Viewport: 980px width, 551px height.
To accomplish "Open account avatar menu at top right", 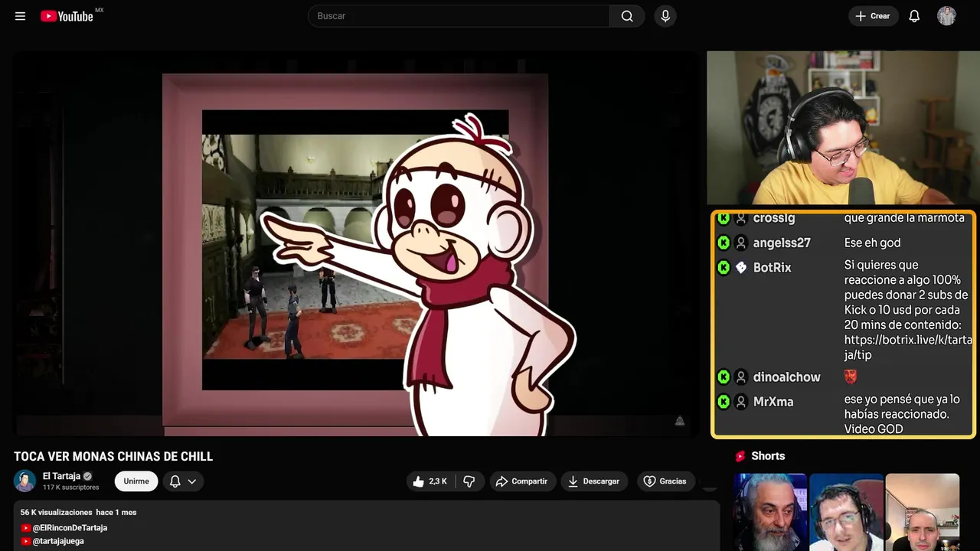I will 946,16.
